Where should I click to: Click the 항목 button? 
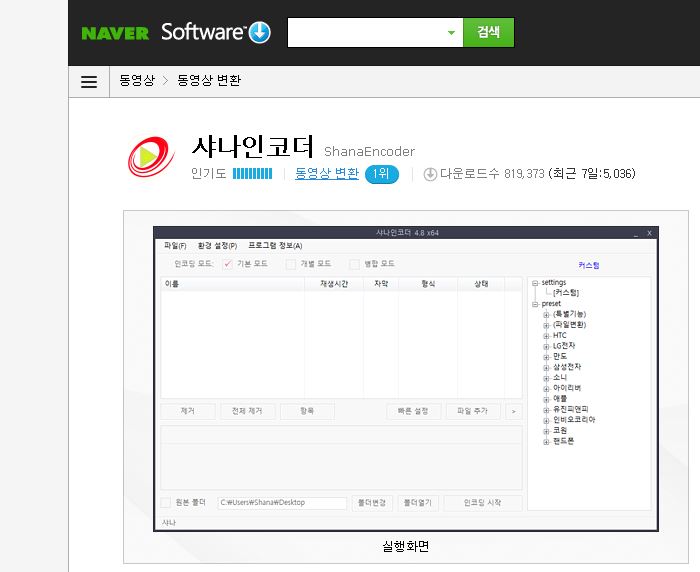pos(307,411)
